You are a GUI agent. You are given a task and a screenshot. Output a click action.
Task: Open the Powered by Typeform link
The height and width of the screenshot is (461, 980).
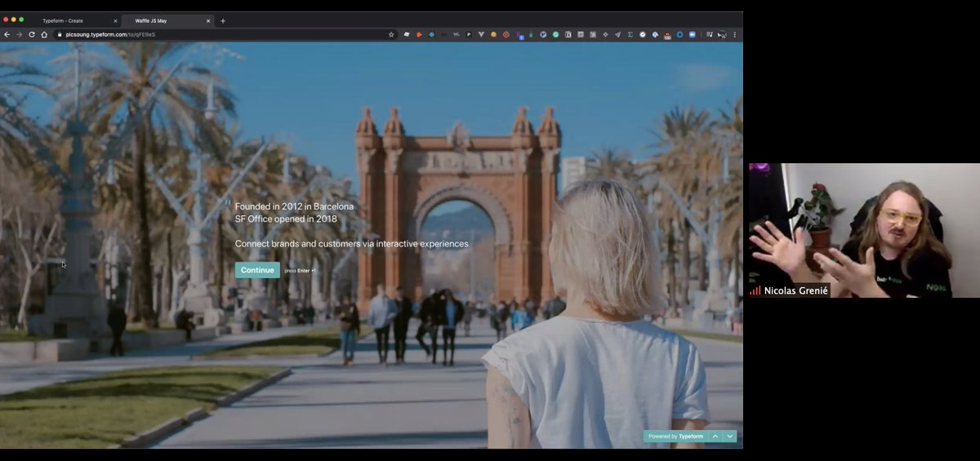pos(675,437)
